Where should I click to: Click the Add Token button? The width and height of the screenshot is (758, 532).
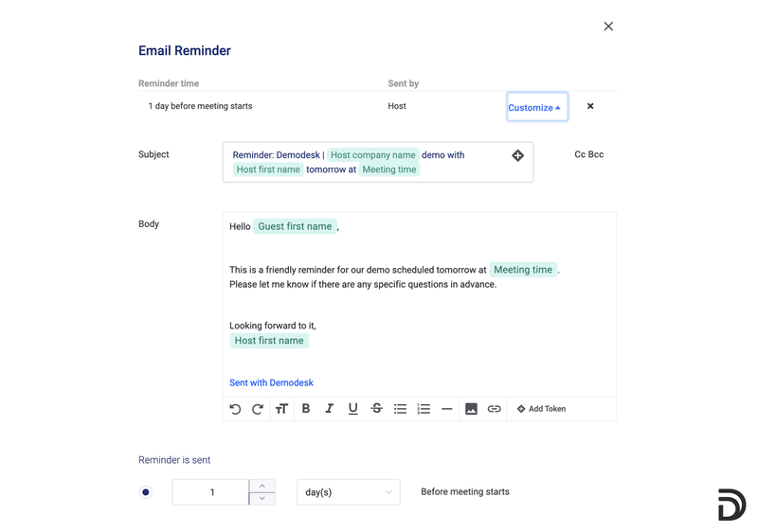pyautogui.click(x=541, y=409)
